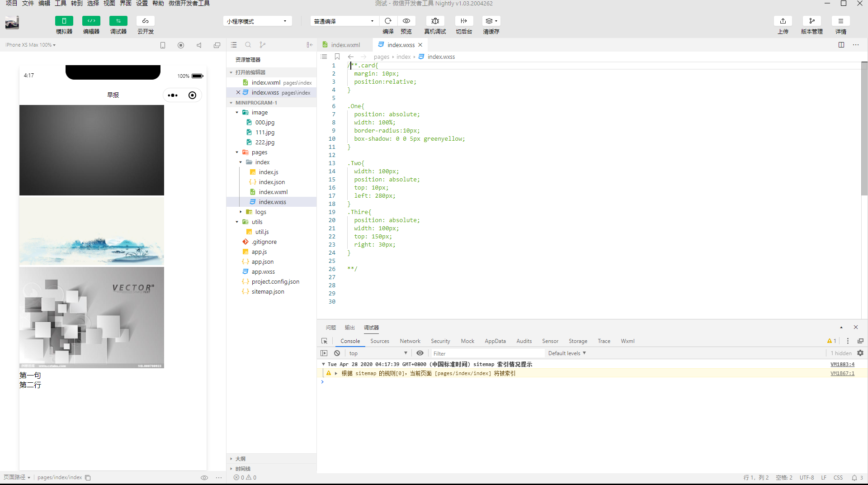Viewport: 868px width, 485px height.
Task: Toggle simulator device rotation icon
Action: 163,45
